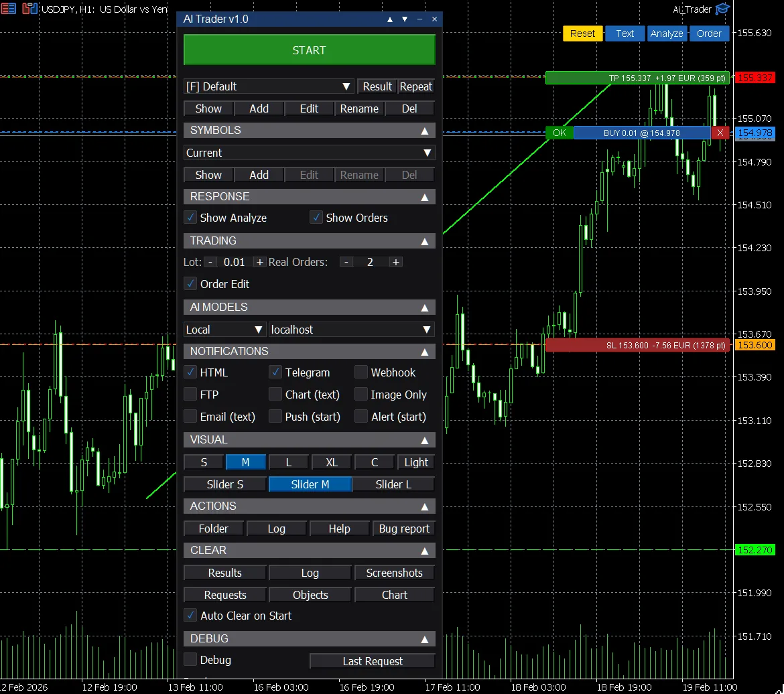Switch to the Light theme
This screenshot has width=784, height=694.
(x=416, y=462)
